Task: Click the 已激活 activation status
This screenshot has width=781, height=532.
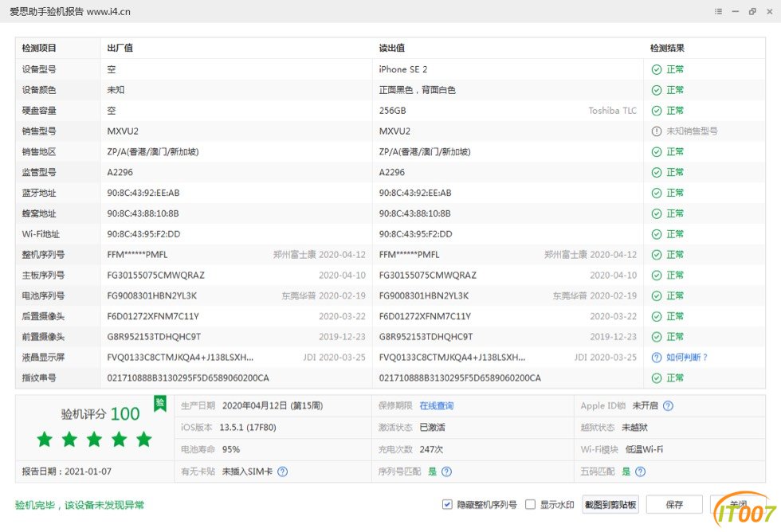Action: (x=432, y=428)
